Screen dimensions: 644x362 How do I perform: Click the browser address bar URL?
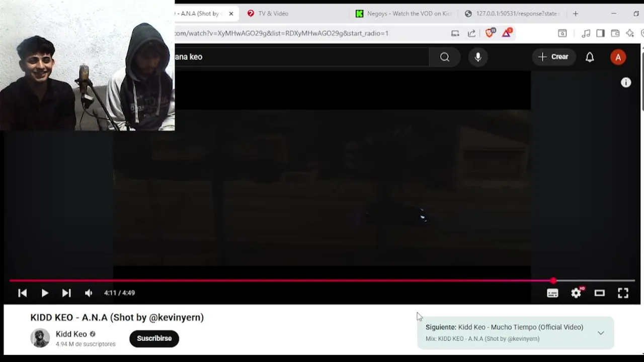click(282, 33)
